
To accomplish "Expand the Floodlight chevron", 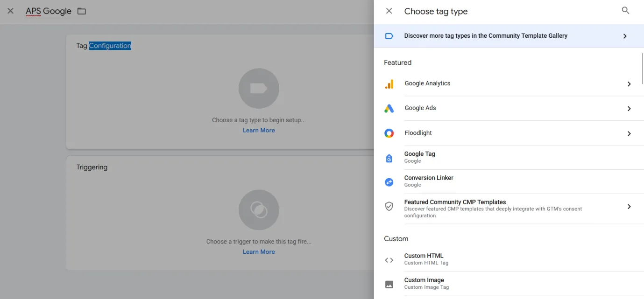I will pyautogui.click(x=629, y=133).
